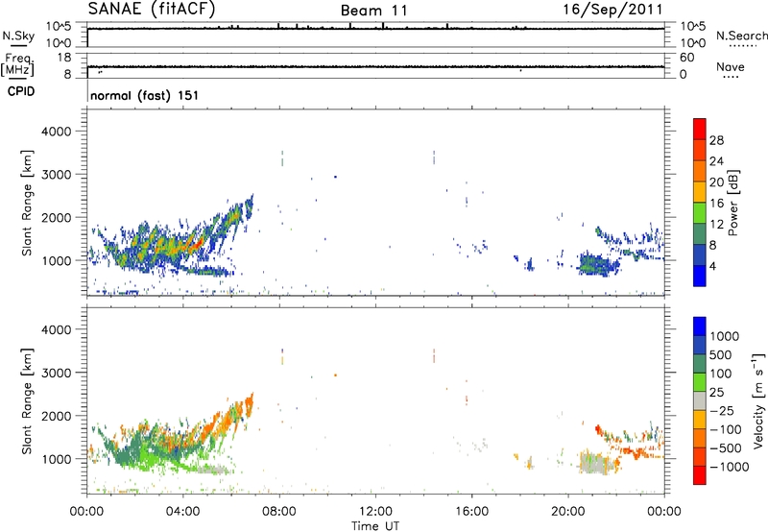The width and height of the screenshot is (768, 532).
Task: Click the N.Sky legend label
Action: 18,36
